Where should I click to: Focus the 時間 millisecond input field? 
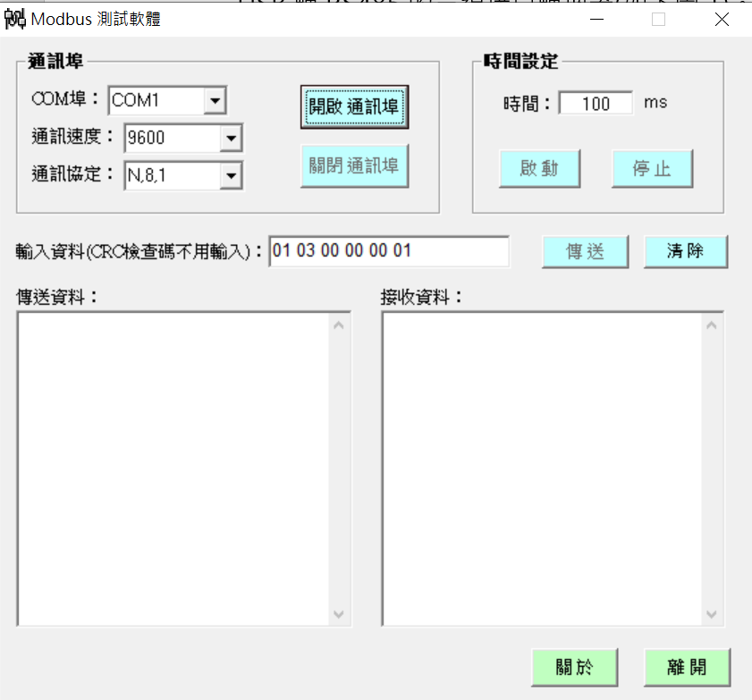pos(596,104)
